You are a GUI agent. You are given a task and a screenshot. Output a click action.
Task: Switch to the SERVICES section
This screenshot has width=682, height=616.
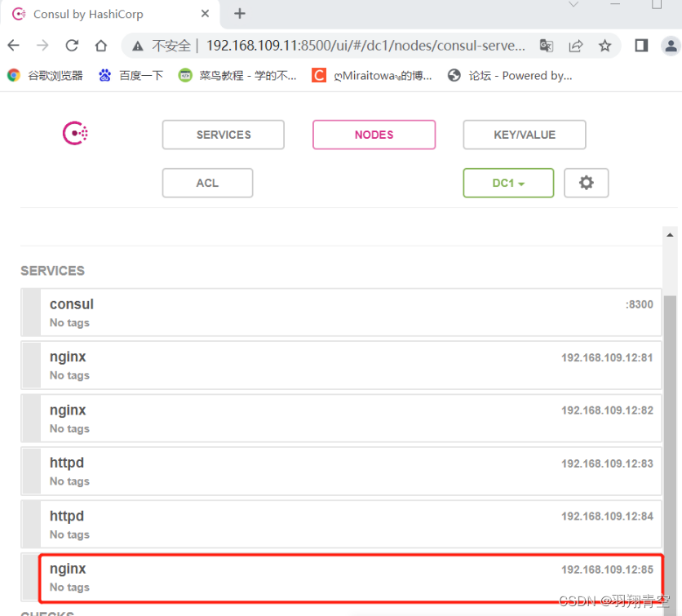(224, 135)
